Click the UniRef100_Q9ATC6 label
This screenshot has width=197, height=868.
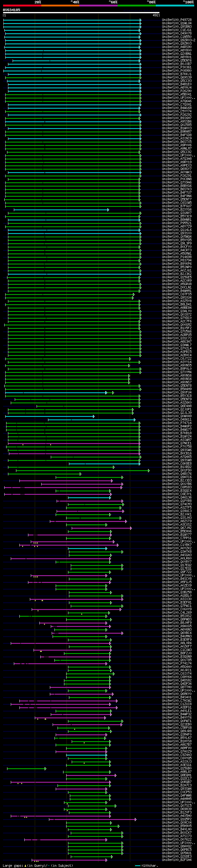(x=177, y=477)
